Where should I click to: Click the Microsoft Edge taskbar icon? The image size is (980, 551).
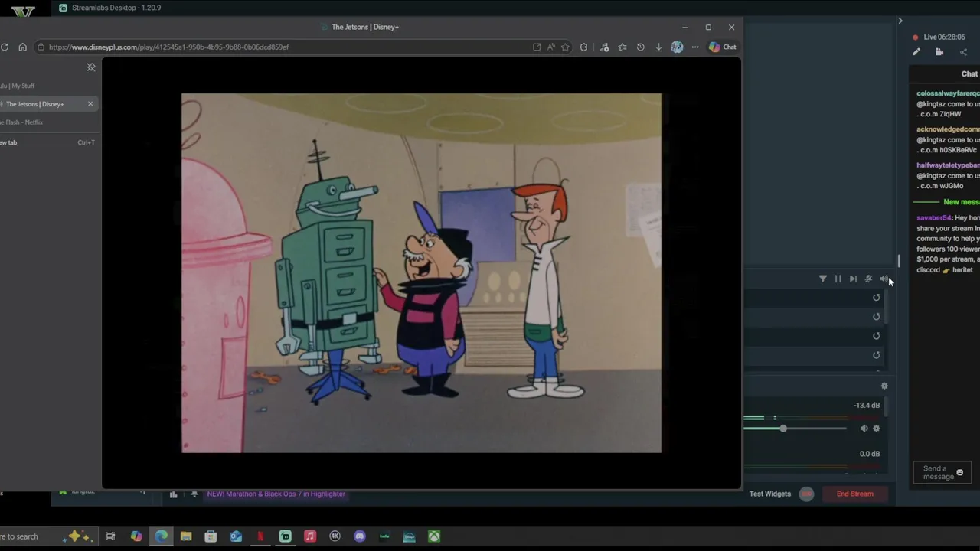[162, 536]
